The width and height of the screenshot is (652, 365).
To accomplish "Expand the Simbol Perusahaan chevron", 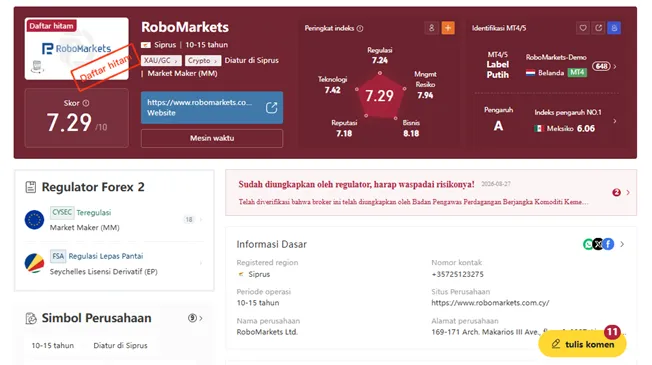I will click(201, 318).
